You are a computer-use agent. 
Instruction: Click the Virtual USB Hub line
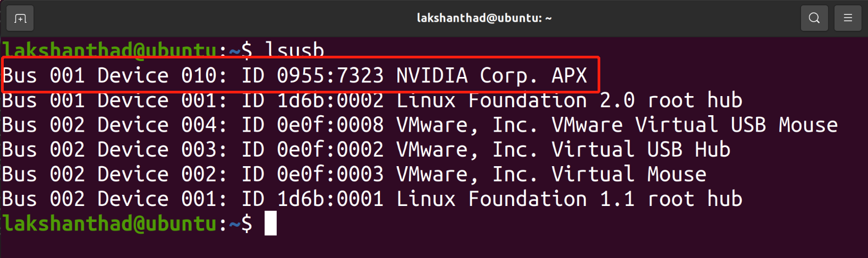coord(366,149)
